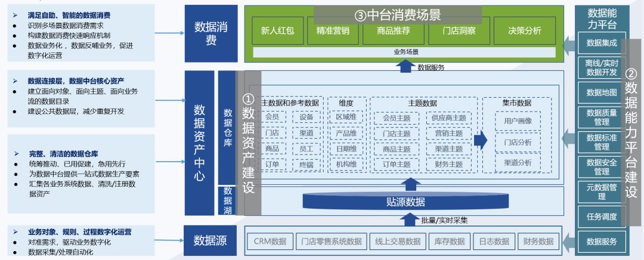Select the dark blue 数据源 block
This screenshot has height=260, width=644.
(x=210, y=240)
